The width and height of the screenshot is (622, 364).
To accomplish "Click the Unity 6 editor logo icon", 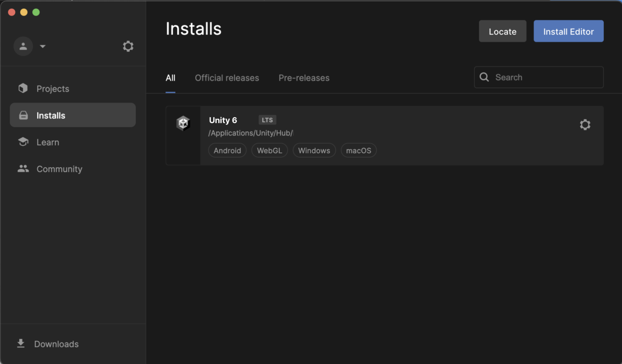I will [183, 123].
